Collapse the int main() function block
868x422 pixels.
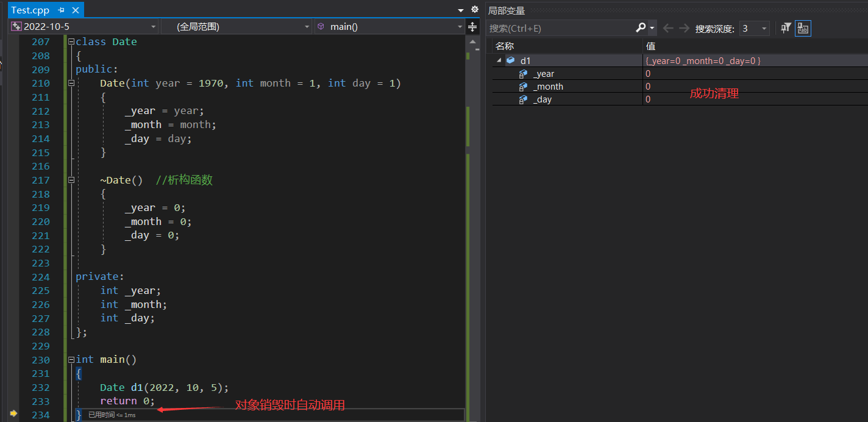coord(71,360)
